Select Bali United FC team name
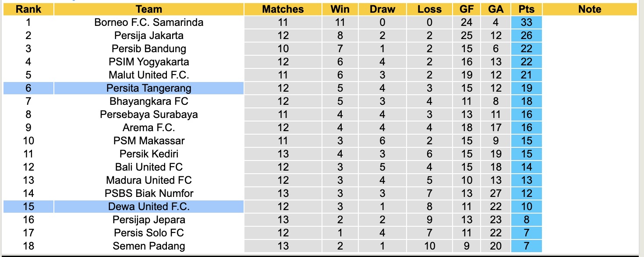Image resolution: width=644 pixels, height=257 pixels. coord(149,167)
